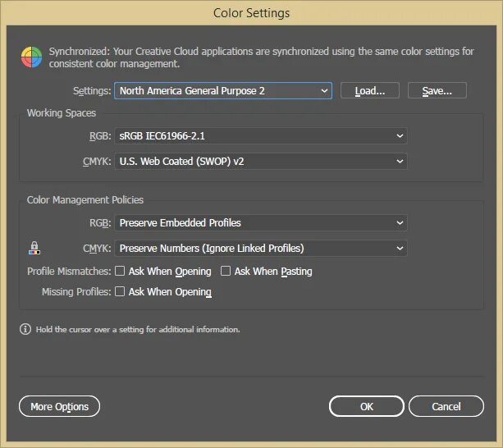Screen dimensions: 503x448
Task: Click the Color Settings title text
Action: click(251, 13)
